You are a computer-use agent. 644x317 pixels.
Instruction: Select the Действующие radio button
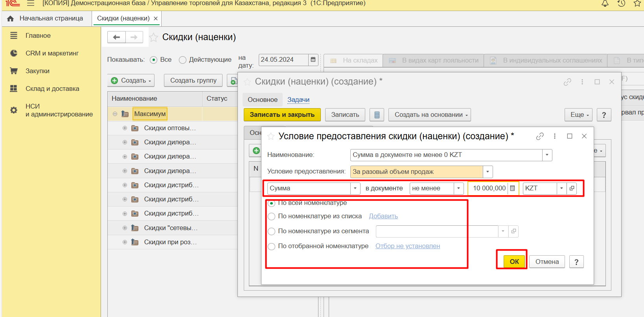tap(182, 60)
